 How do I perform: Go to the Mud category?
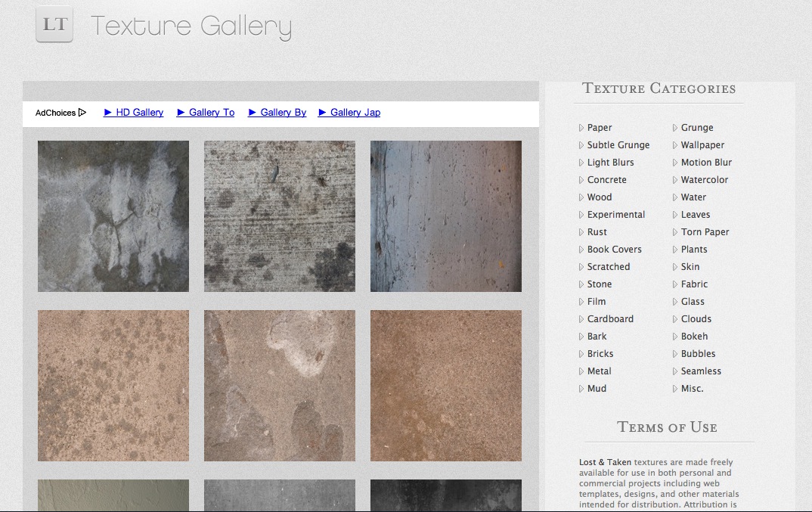tap(597, 389)
